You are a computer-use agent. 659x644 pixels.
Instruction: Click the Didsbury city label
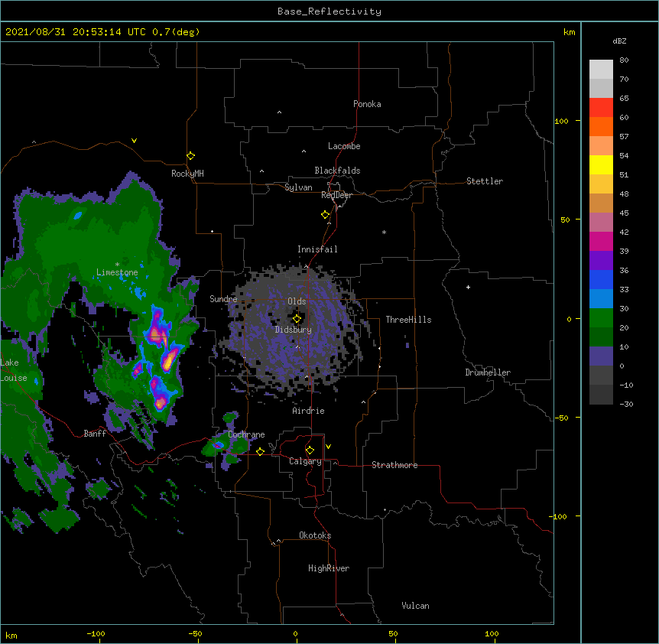click(294, 330)
